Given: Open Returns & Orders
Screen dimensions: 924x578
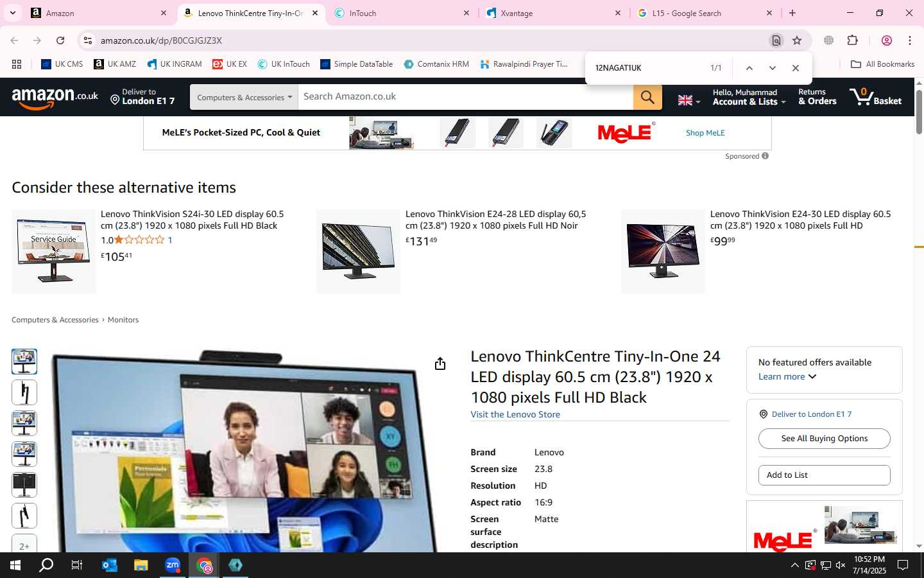Looking at the screenshot, I should (817, 97).
